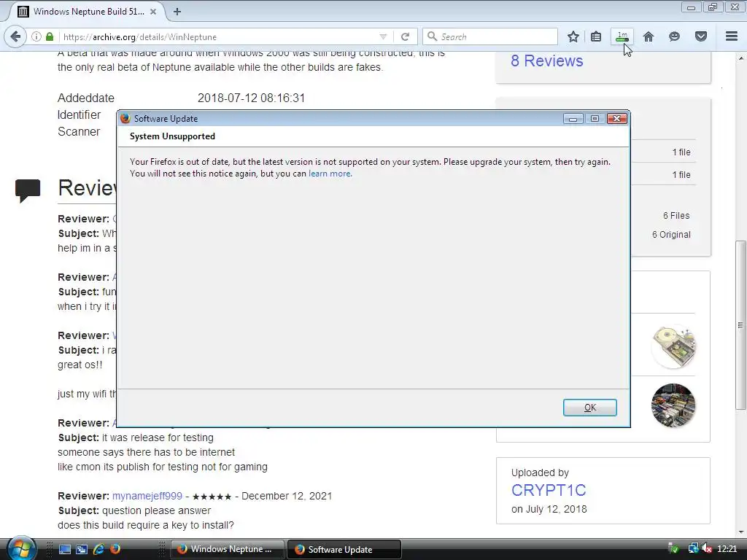The width and height of the screenshot is (747, 560).
Task: Click the 6 Original entry
Action: coord(671,235)
